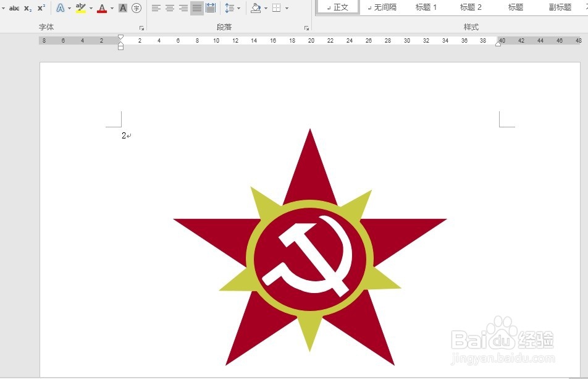588x379 pixels.
Task: Apply yellow text highlight color
Action: 81,8
